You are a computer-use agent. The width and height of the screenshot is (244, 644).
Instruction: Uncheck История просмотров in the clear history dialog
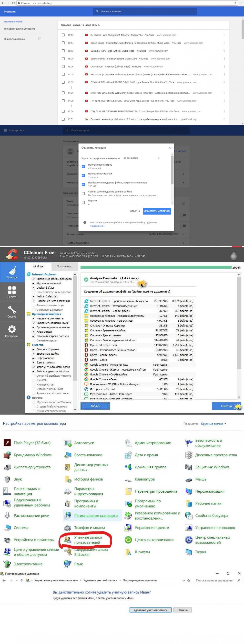(83, 167)
